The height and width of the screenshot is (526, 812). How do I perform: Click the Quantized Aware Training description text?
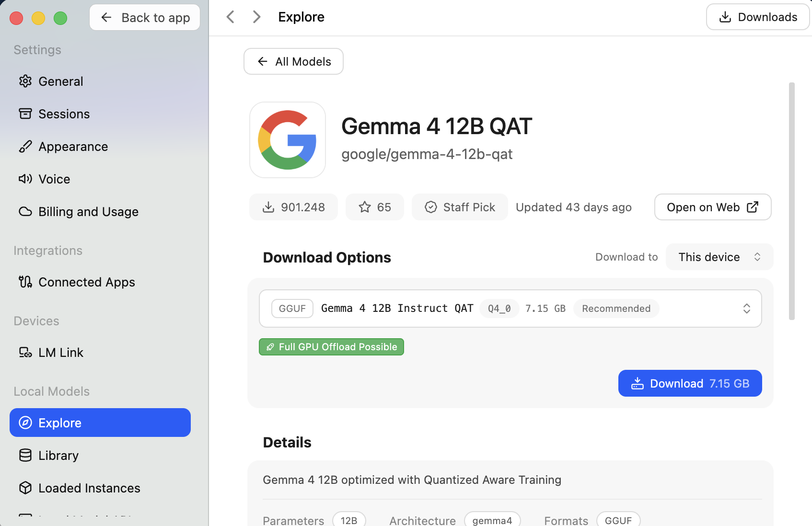[x=412, y=480]
